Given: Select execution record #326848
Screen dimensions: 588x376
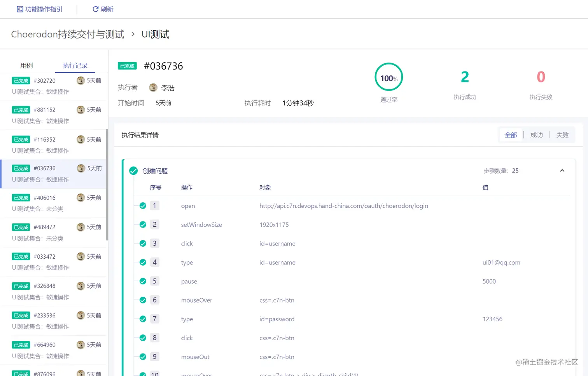Looking at the screenshot, I should (53, 291).
